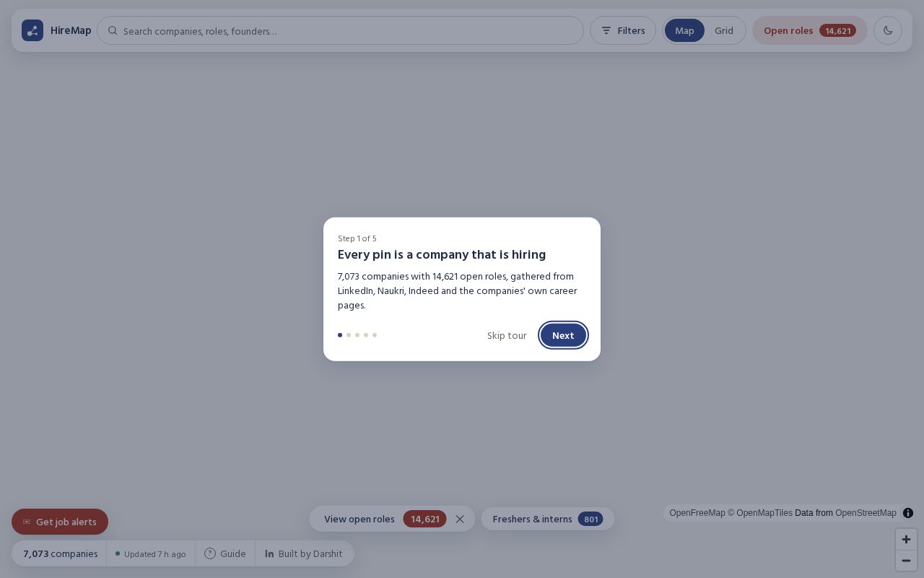The height and width of the screenshot is (578, 924).
Task: Click View open roles pill
Action: [x=385, y=519]
